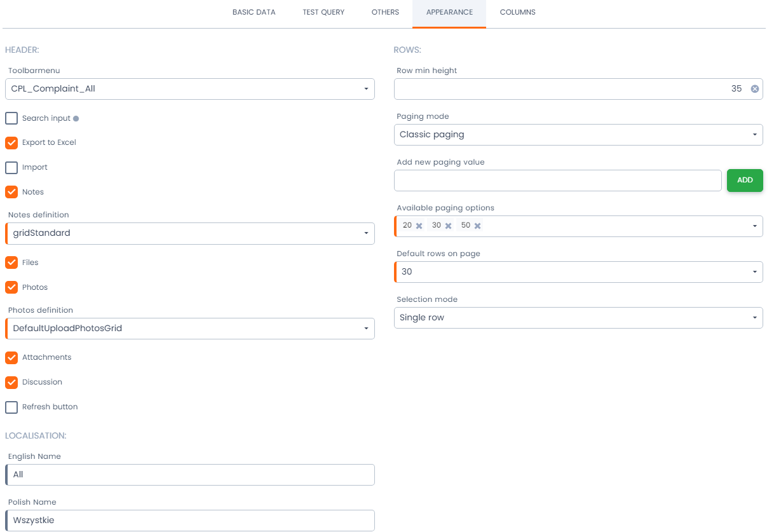The height and width of the screenshot is (532, 774).
Task: Open the Basic Data tab
Action: point(254,12)
